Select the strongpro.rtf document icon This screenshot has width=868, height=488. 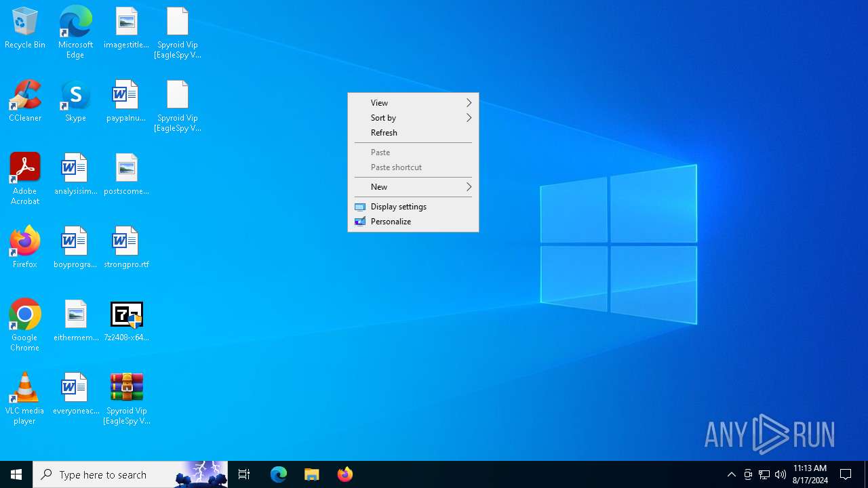126,247
